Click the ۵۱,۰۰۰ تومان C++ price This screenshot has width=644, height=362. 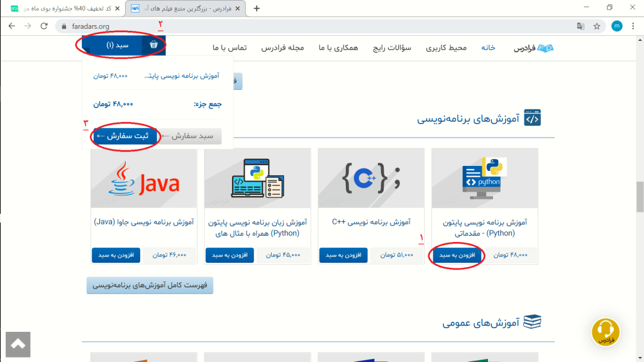tap(397, 255)
